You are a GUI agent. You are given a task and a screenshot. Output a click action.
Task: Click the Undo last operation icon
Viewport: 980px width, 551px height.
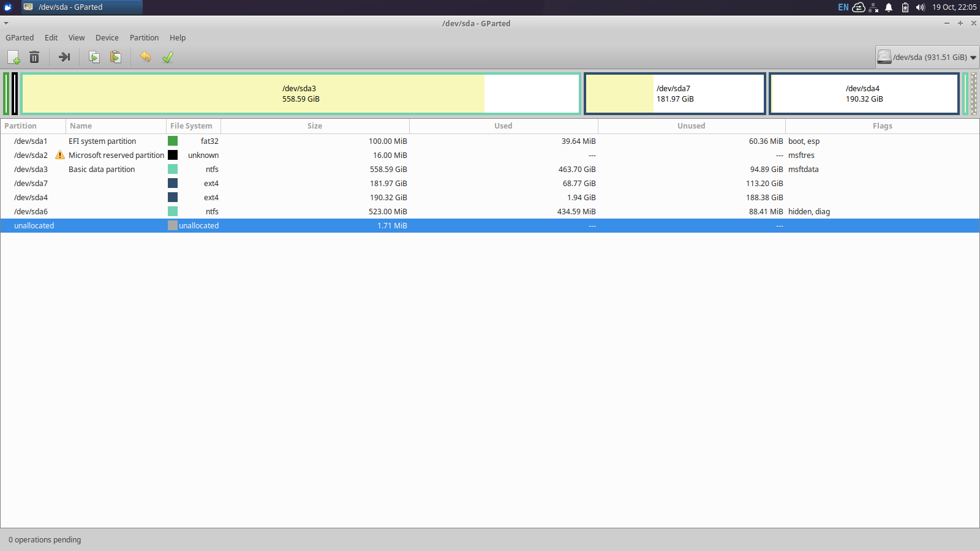(x=145, y=57)
